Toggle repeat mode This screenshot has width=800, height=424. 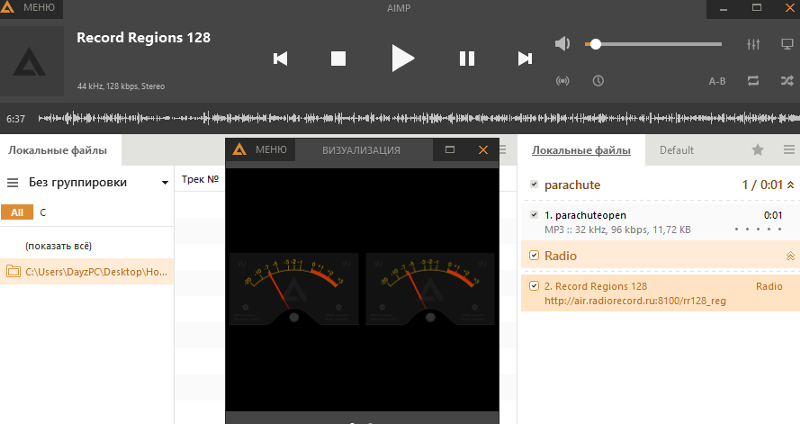pyautogui.click(x=753, y=81)
